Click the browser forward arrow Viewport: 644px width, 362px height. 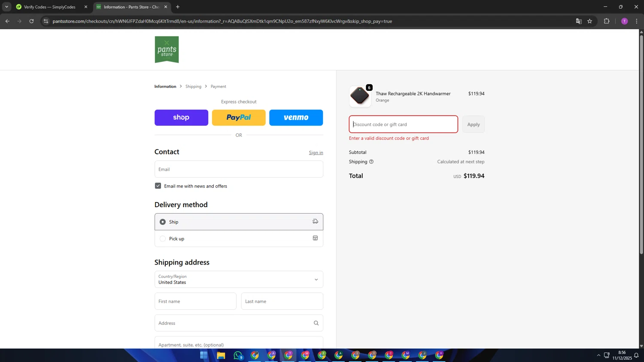(x=19, y=21)
